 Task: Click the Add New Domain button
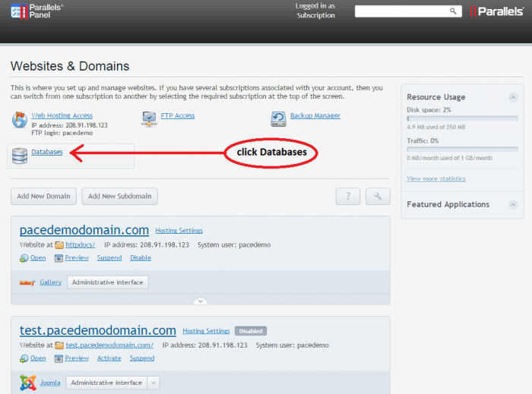click(x=43, y=196)
